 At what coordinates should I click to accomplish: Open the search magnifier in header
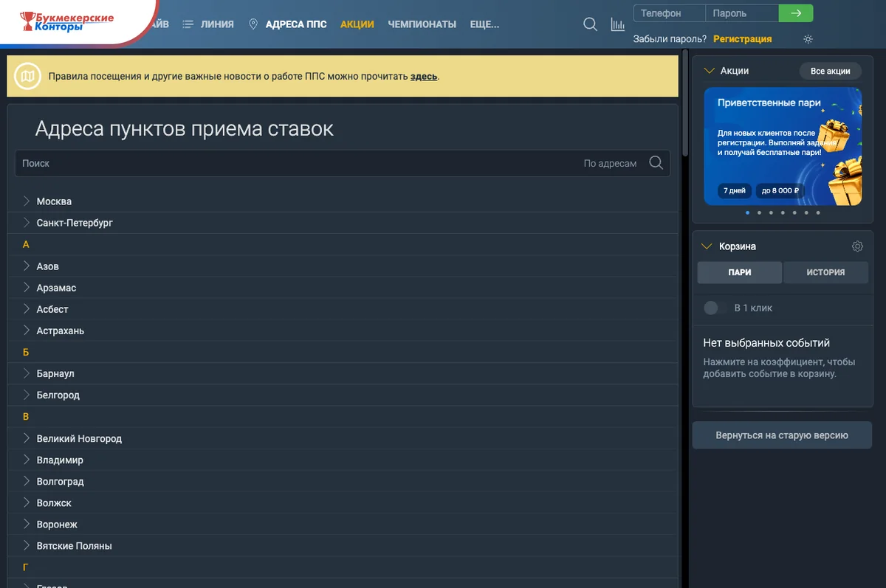point(590,24)
